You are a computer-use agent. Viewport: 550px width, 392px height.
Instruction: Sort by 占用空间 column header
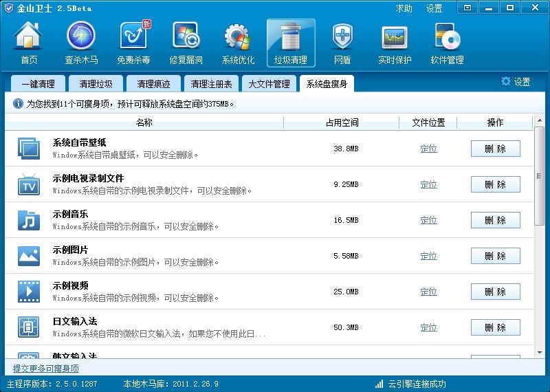click(342, 122)
